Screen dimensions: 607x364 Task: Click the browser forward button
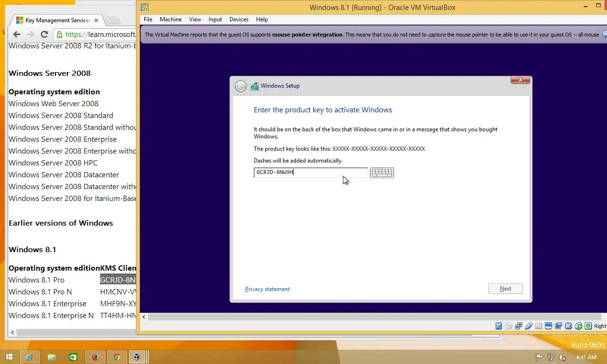pyautogui.click(x=30, y=34)
